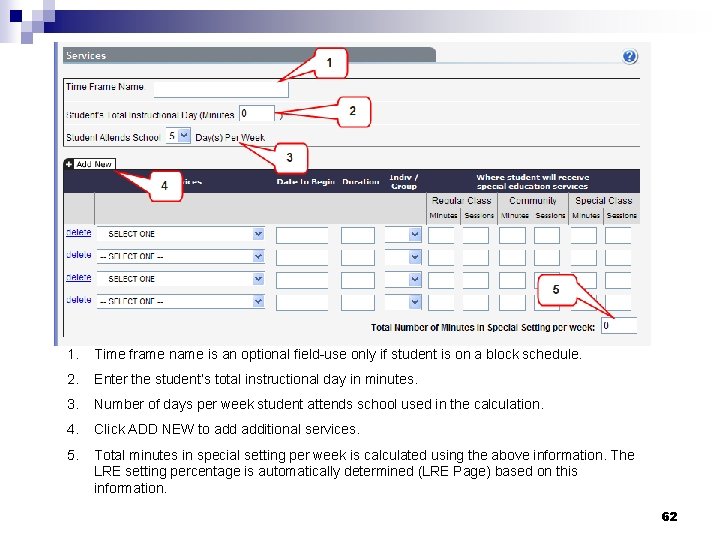Open first row Indiv/Group dropdown
This screenshot has width=720, height=540.
click(x=403, y=235)
